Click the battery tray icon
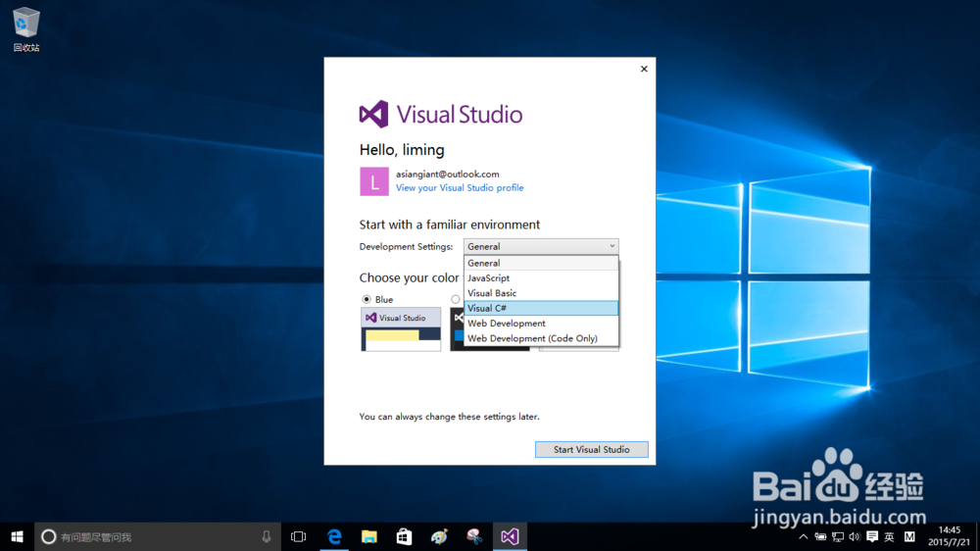980x551 pixels. click(820, 536)
